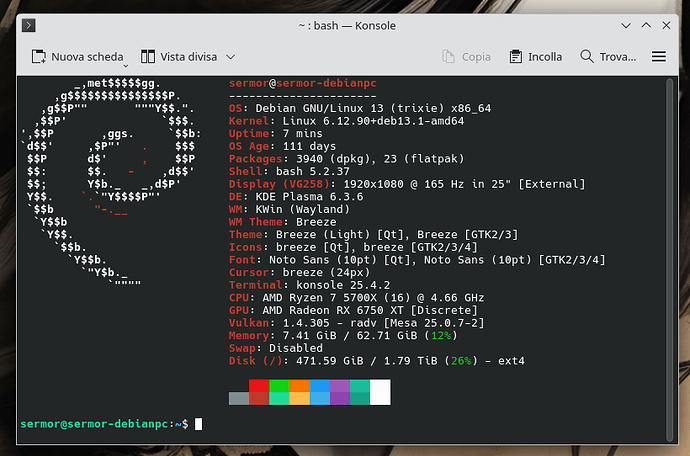Click the window title '~ : bash — Konsole'
This screenshot has width=690, height=456.
(347, 26)
